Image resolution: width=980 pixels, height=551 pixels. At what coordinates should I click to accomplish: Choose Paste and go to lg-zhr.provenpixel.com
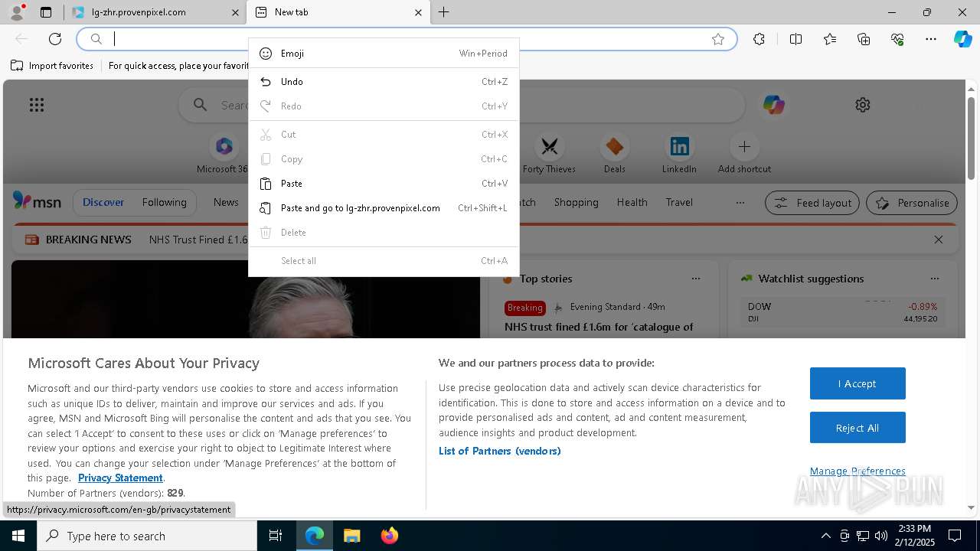tap(384, 208)
